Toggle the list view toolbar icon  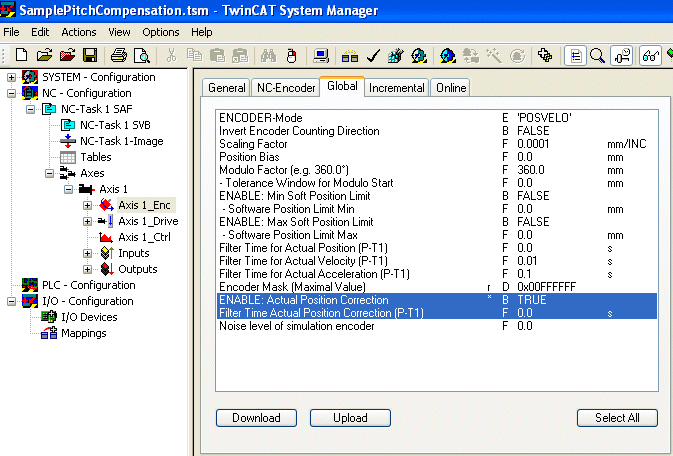tap(576, 55)
